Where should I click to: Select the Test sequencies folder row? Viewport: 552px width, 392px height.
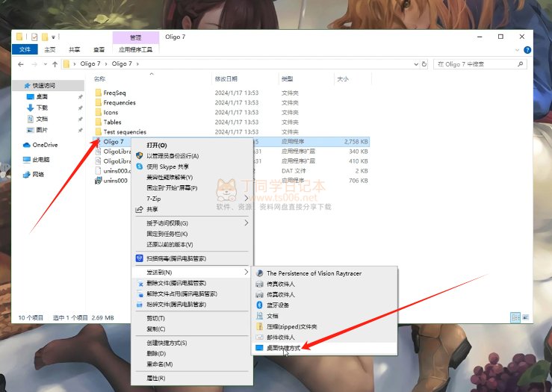pyautogui.click(x=231, y=131)
